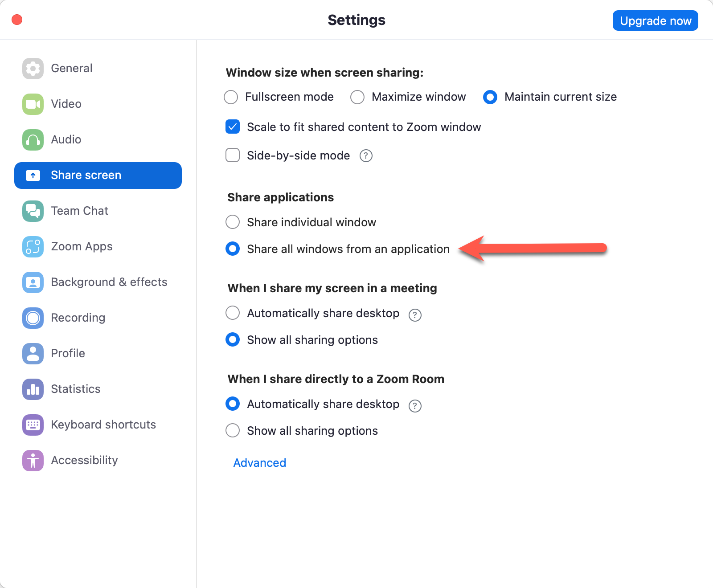Image resolution: width=713 pixels, height=588 pixels.
Task: Open the Zoom Apps icon
Action: click(x=33, y=247)
